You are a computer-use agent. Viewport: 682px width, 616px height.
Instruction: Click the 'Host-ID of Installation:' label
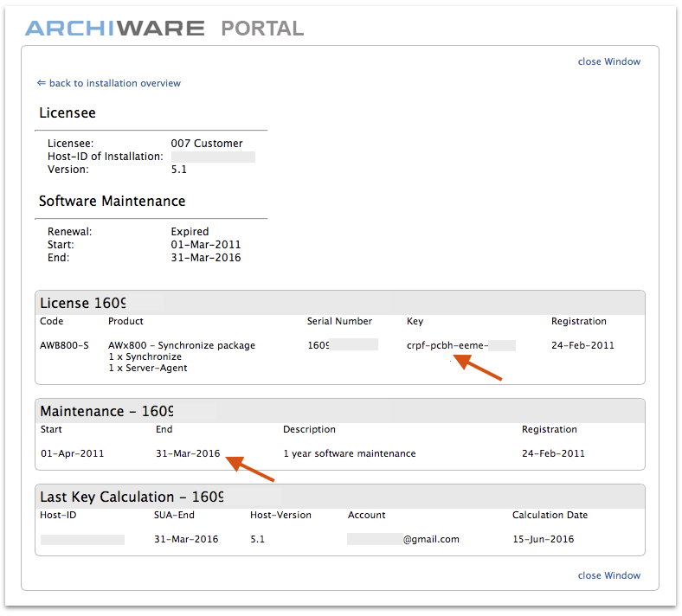coord(106,157)
